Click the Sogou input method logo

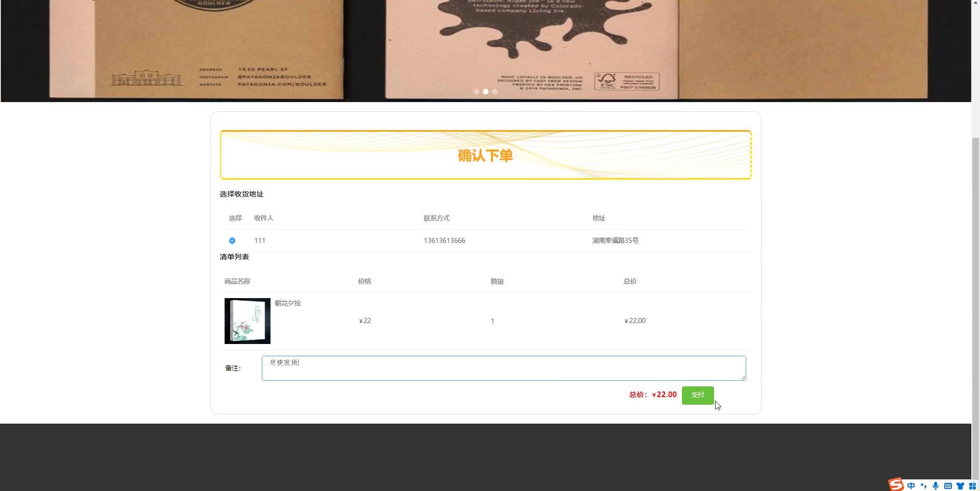tap(896, 485)
